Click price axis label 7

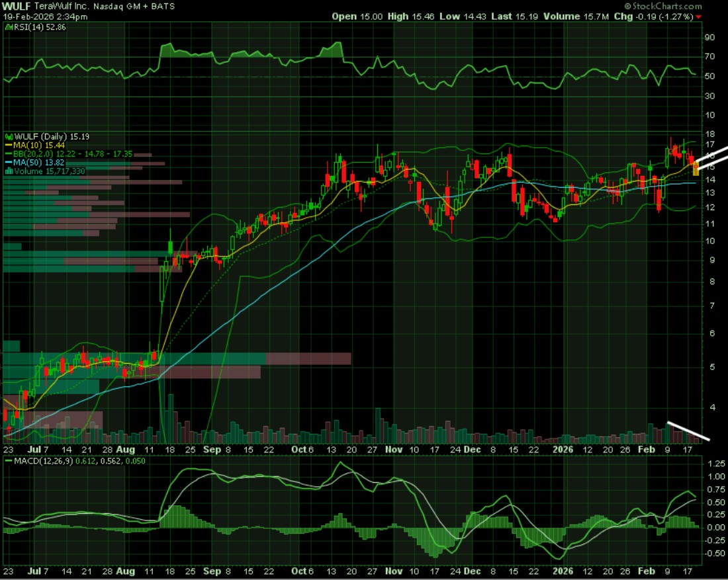coord(712,306)
